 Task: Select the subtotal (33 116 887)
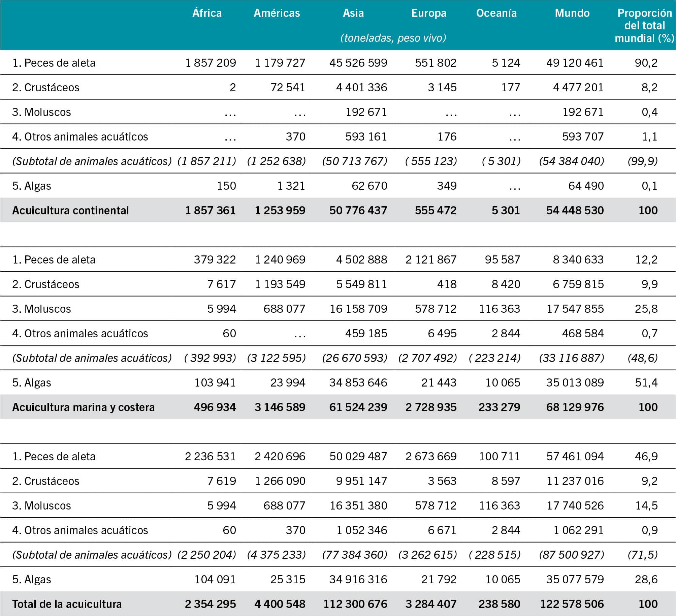[x=571, y=358]
